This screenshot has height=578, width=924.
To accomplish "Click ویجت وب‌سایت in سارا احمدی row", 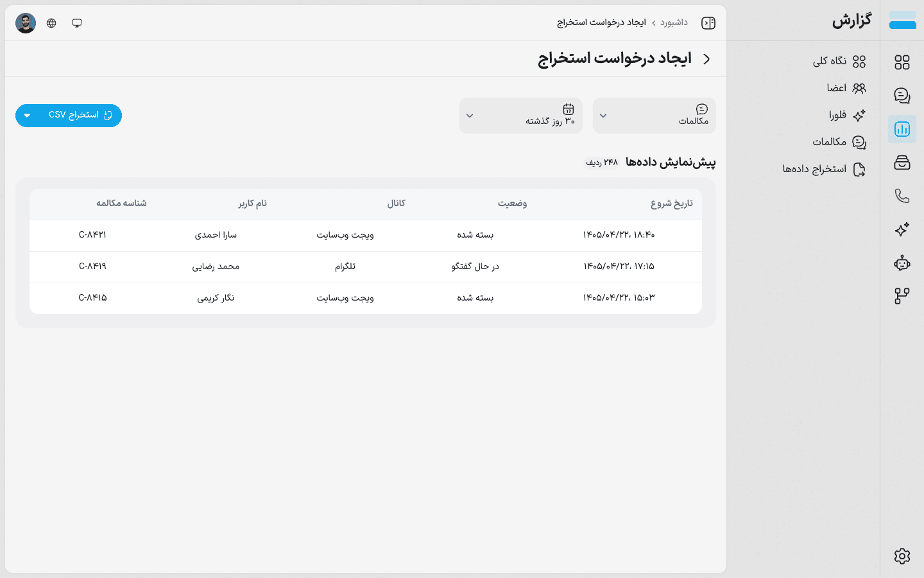I will (x=345, y=235).
